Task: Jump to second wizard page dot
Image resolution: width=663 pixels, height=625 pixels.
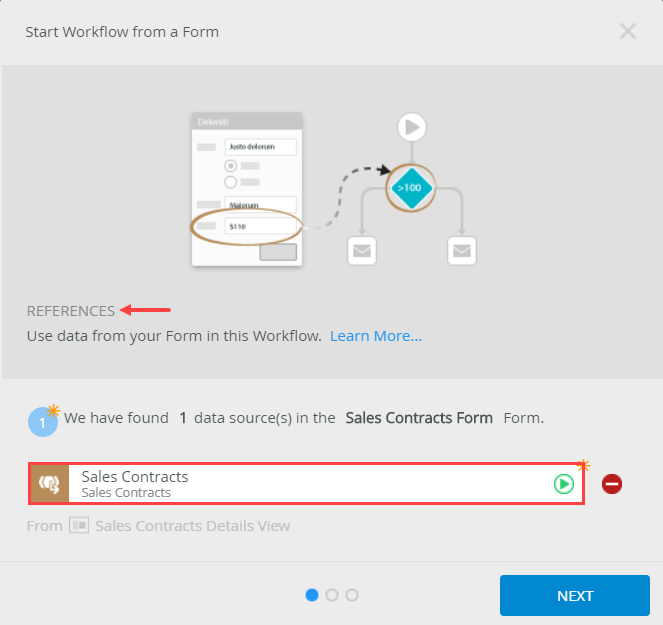Action: click(332, 595)
